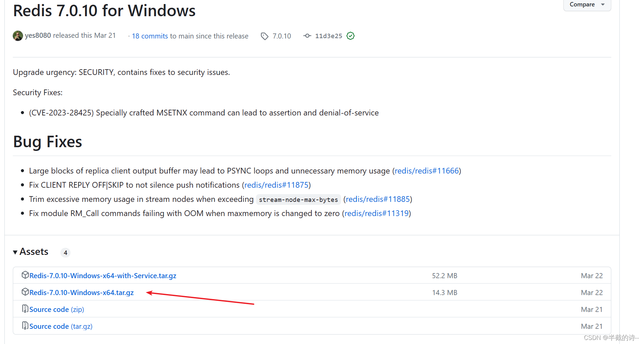This screenshot has height=344, width=644.
Task: Download Redis-7.0.10-Windows-x64.tar.gz
Action: 81,292
